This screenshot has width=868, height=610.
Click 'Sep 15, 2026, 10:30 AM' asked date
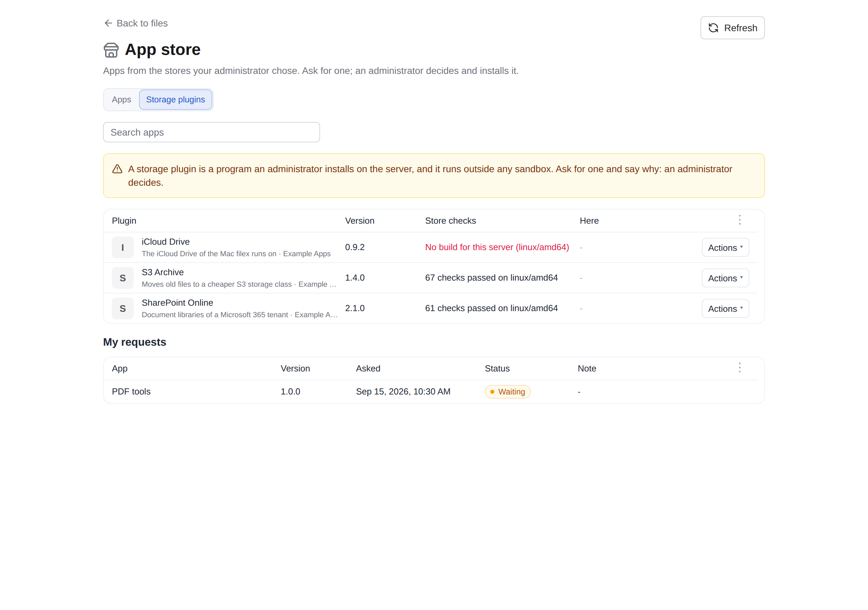pyautogui.click(x=403, y=391)
